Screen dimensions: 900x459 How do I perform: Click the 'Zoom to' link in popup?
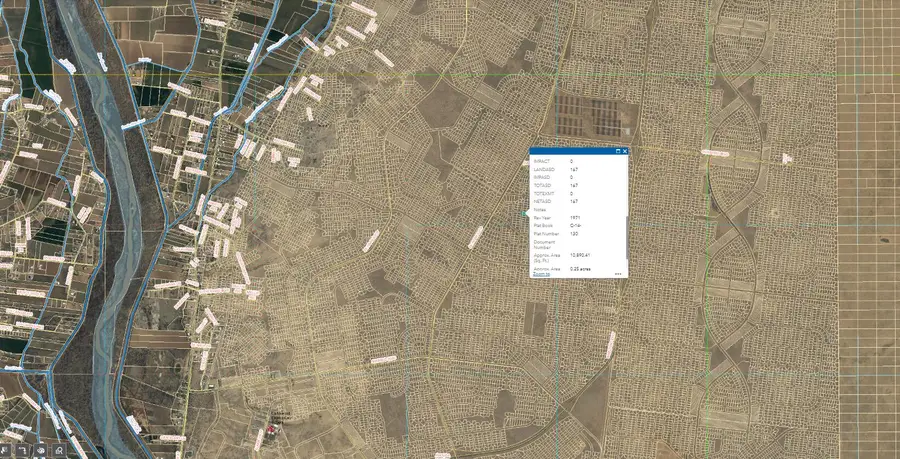pyautogui.click(x=540, y=273)
